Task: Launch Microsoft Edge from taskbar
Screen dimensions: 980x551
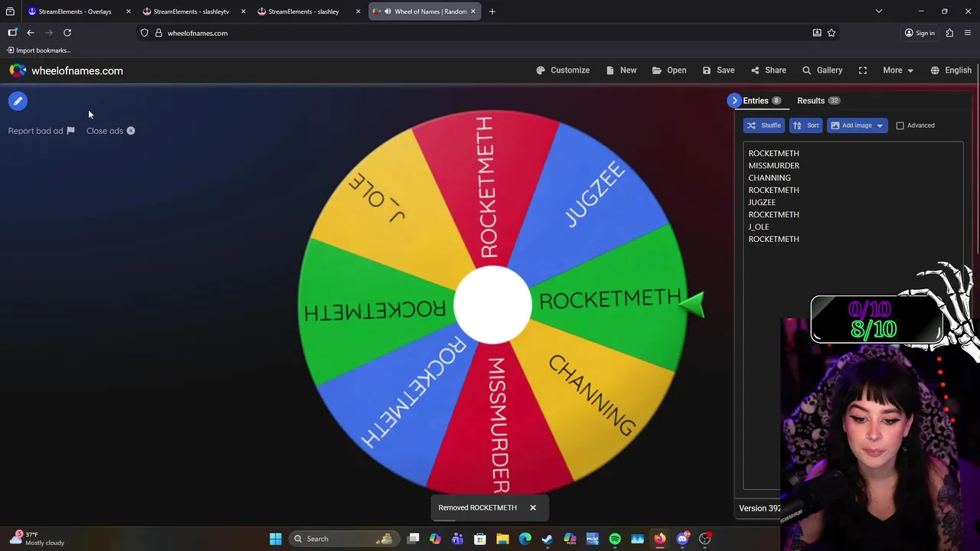Action: point(524,539)
